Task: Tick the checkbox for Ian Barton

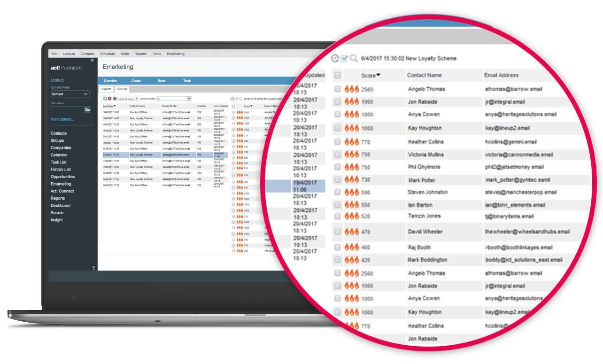Action: coord(337,205)
